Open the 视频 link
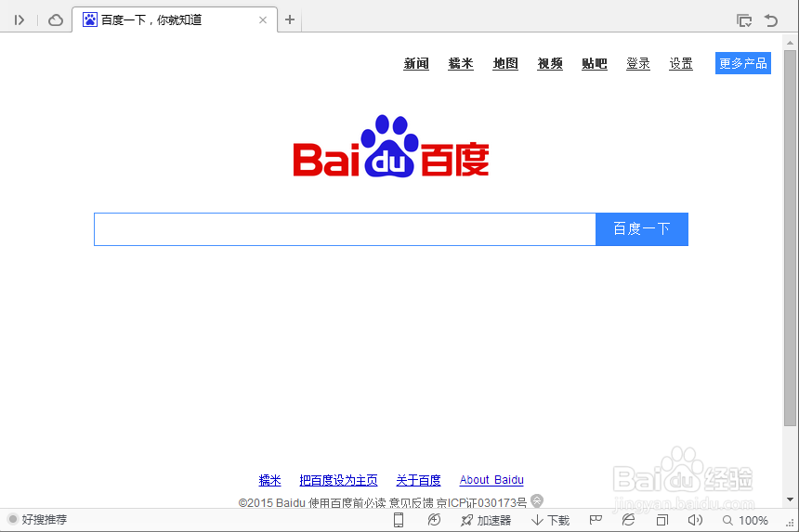The width and height of the screenshot is (799, 532). (550, 64)
